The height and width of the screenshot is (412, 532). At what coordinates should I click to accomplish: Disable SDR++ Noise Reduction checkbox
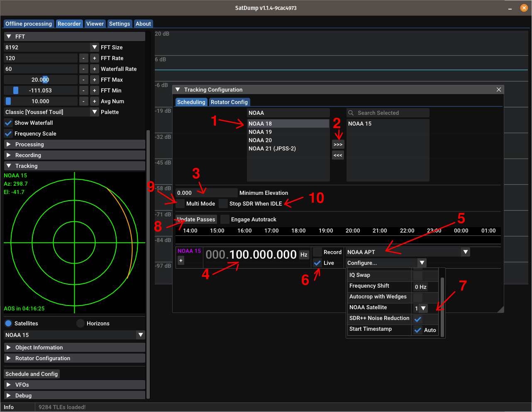418,319
